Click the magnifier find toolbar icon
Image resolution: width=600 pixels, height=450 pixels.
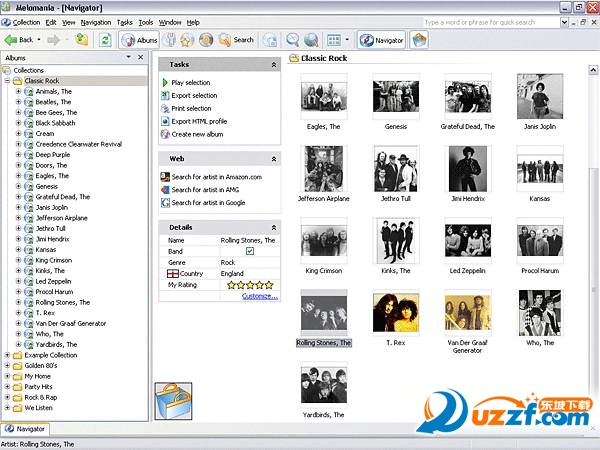click(293, 40)
